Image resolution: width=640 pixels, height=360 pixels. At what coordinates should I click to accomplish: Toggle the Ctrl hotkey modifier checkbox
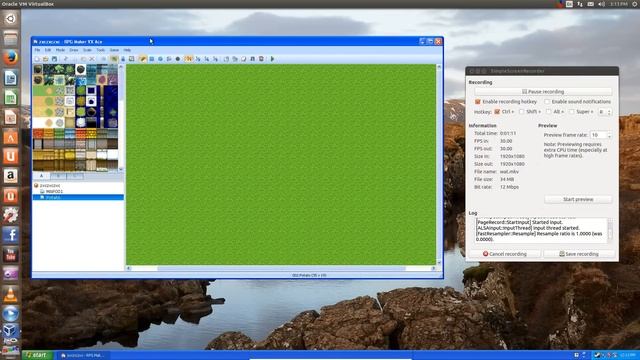point(497,111)
